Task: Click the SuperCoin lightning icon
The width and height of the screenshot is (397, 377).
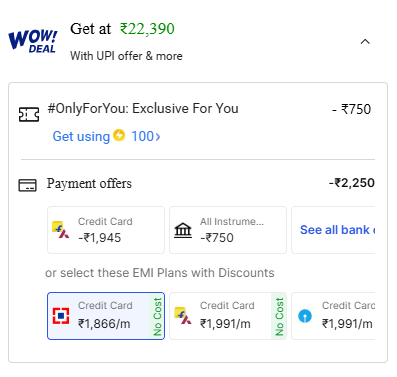Action: 119,135
